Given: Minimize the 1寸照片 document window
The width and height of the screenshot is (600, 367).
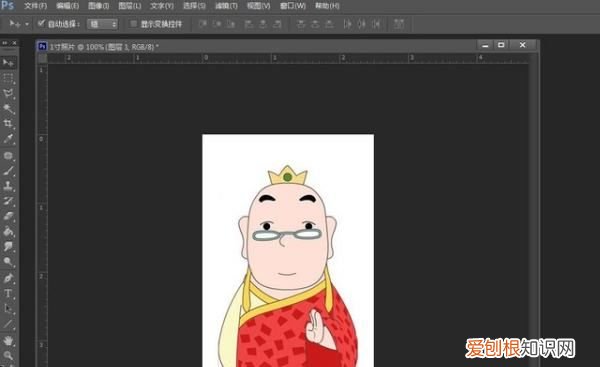Looking at the screenshot, I should pos(485,45).
